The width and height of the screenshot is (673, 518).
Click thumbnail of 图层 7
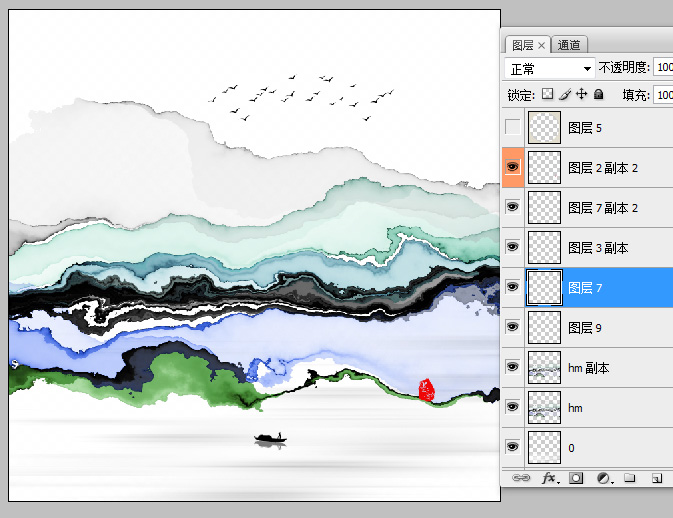(544, 288)
